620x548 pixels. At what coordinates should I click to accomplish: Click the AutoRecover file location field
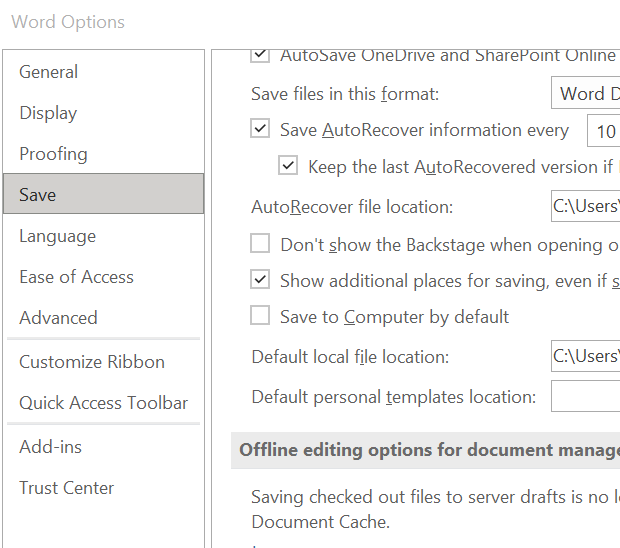(586, 207)
